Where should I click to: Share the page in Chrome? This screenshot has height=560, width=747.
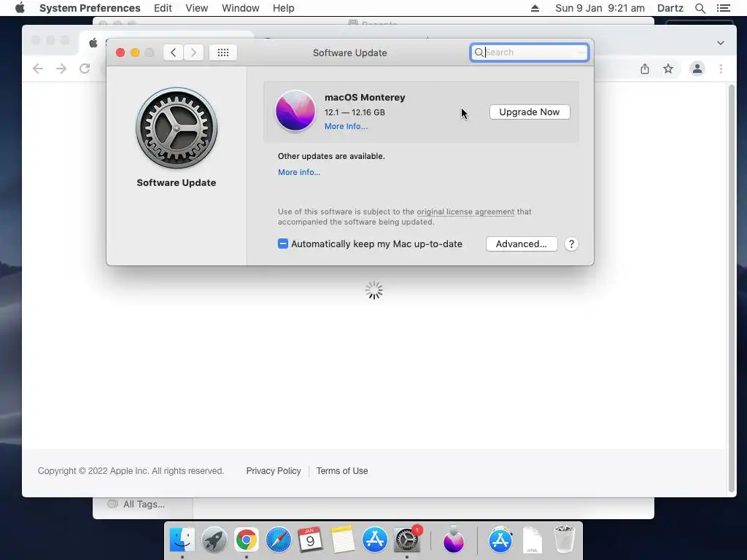pyautogui.click(x=645, y=69)
